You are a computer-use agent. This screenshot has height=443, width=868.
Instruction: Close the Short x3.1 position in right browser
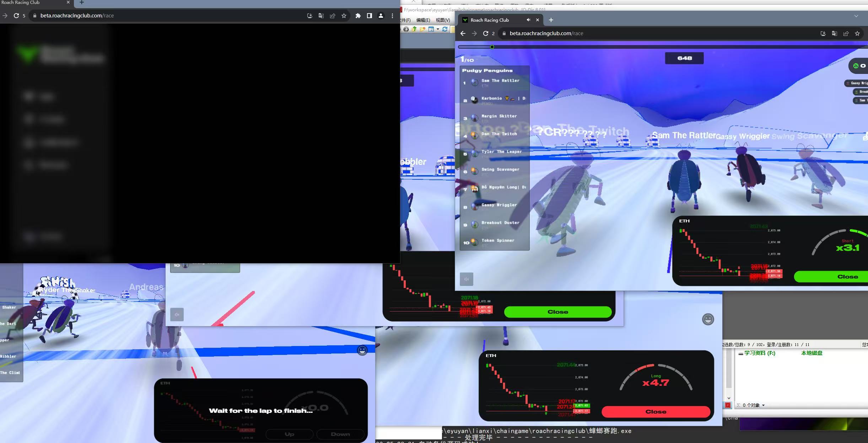(831, 277)
